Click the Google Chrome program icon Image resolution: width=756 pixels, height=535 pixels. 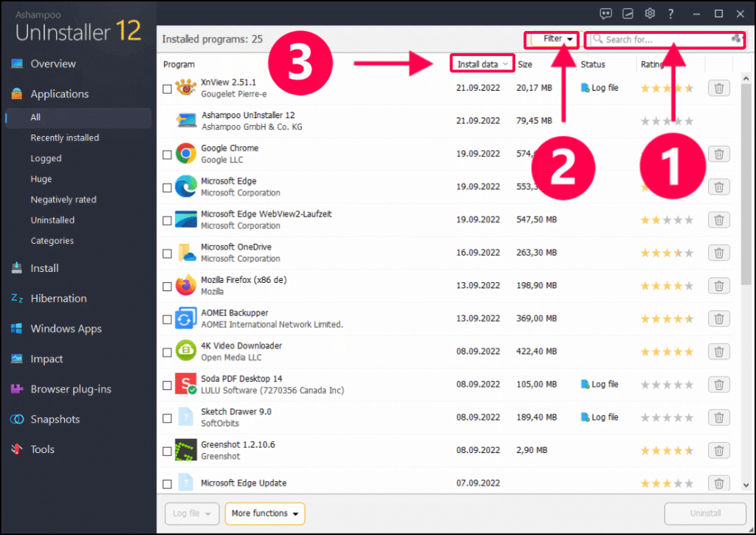coord(185,154)
